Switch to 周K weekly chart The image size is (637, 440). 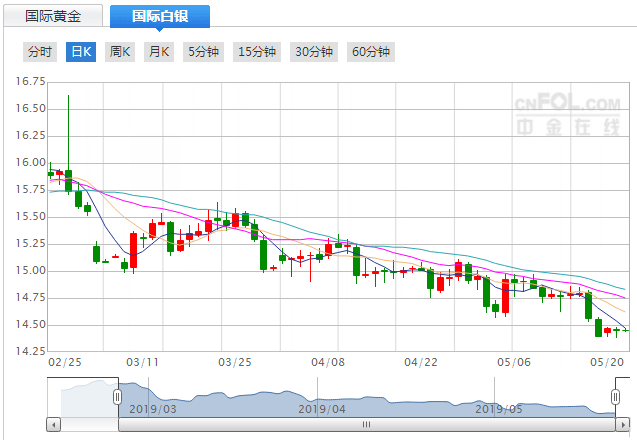click(x=120, y=52)
